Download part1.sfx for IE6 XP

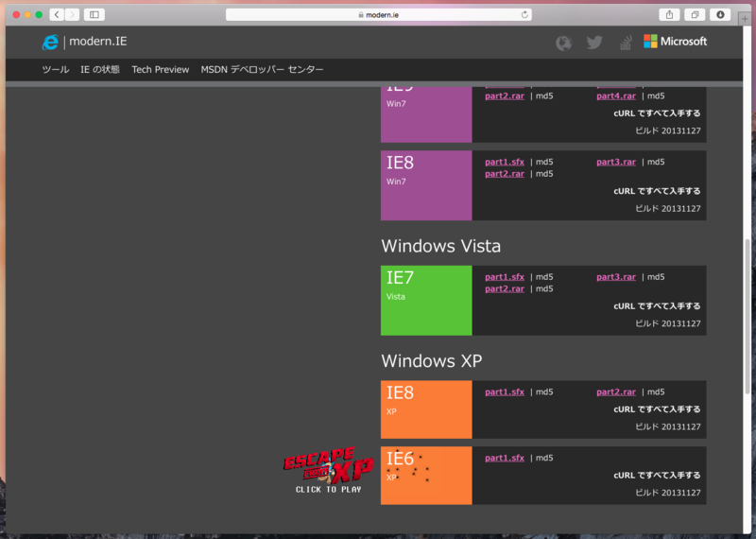(505, 458)
